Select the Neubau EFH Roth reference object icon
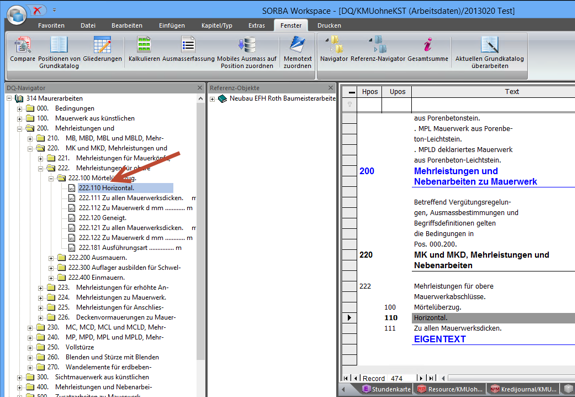This screenshot has height=397, width=575. pyautogui.click(x=222, y=99)
